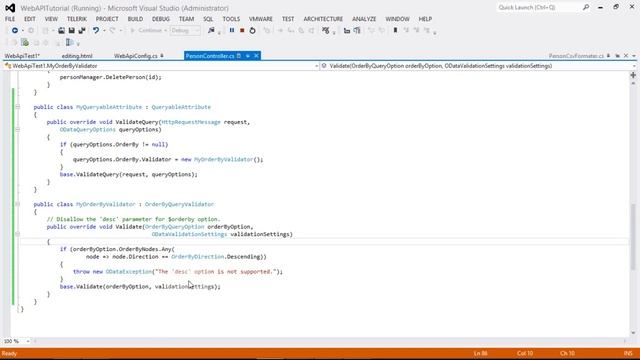Toggle pin on PersonController.cs tab
Viewport: 640px width, 360px height.
click(247, 56)
